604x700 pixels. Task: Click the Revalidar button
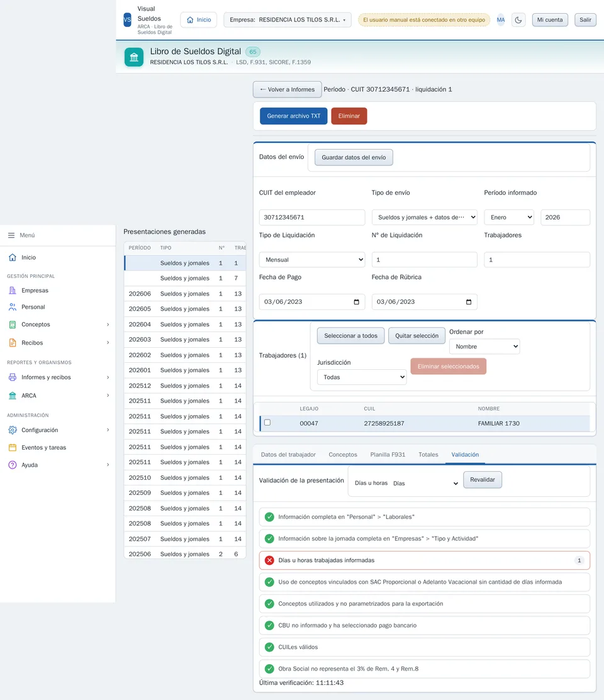point(482,480)
